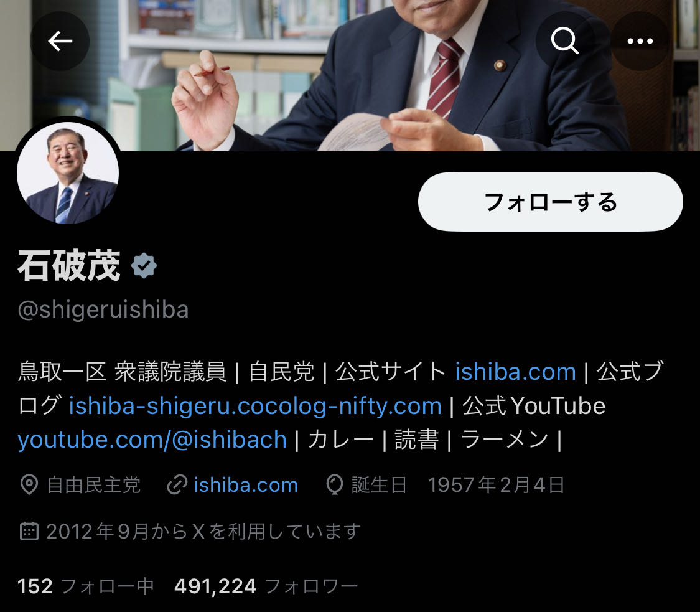The height and width of the screenshot is (612, 700).
Task: Open the youtube.com/@ishibach link
Action: 152,440
